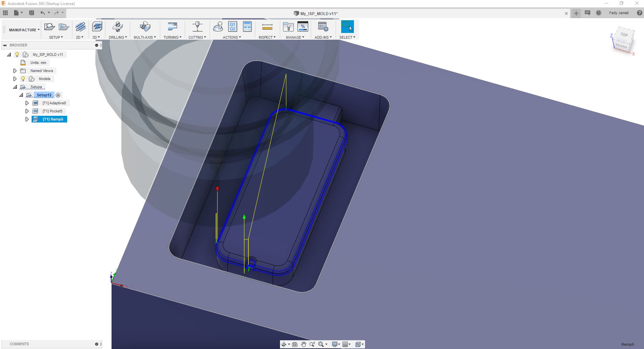
Task: Select the 2D Adaptive Clearing icon
Action: (80, 27)
